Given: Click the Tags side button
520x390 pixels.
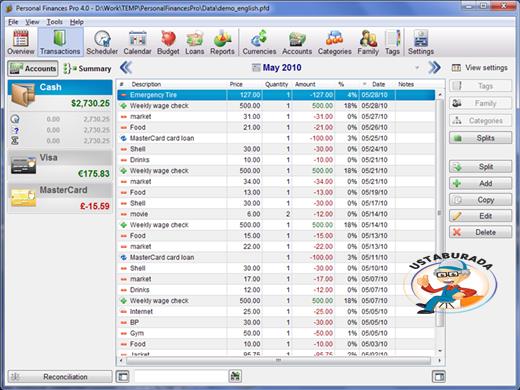Looking at the screenshot, I should pos(480,86).
